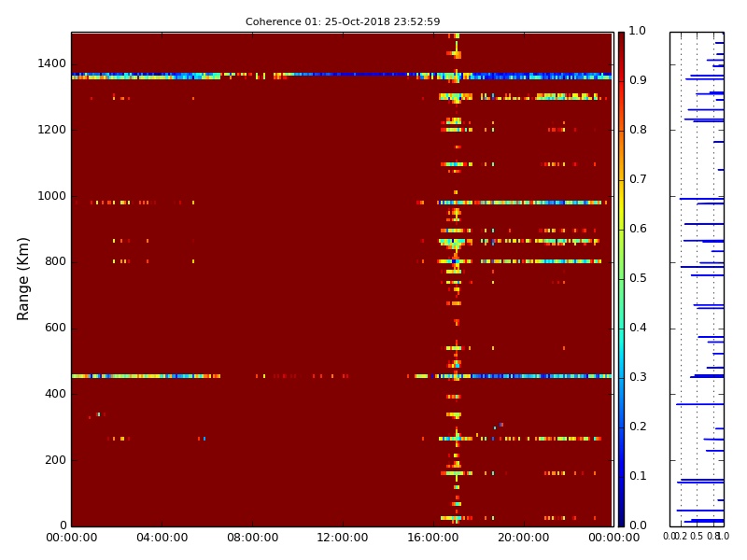Click the plot title 'Coherence 01: 25-Oct-2018 23:52:59'
The height and width of the screenshot is (560, 747).
(x=343, y=21)
